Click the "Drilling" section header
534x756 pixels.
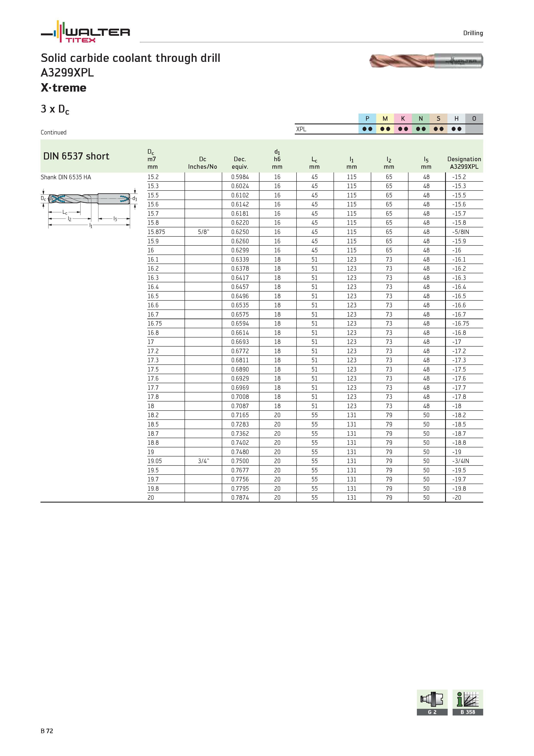coord(473,33)
